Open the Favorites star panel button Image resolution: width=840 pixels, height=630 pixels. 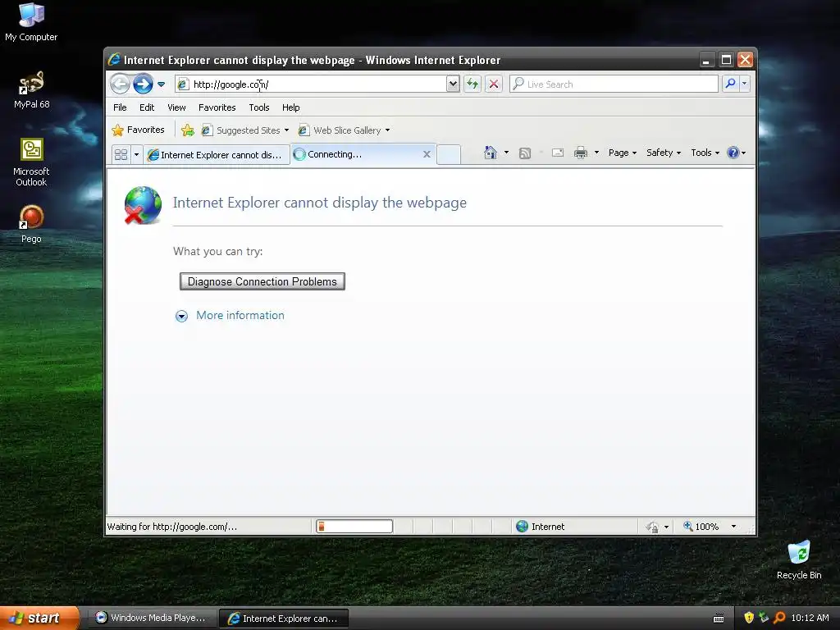(x=138, y=130)
